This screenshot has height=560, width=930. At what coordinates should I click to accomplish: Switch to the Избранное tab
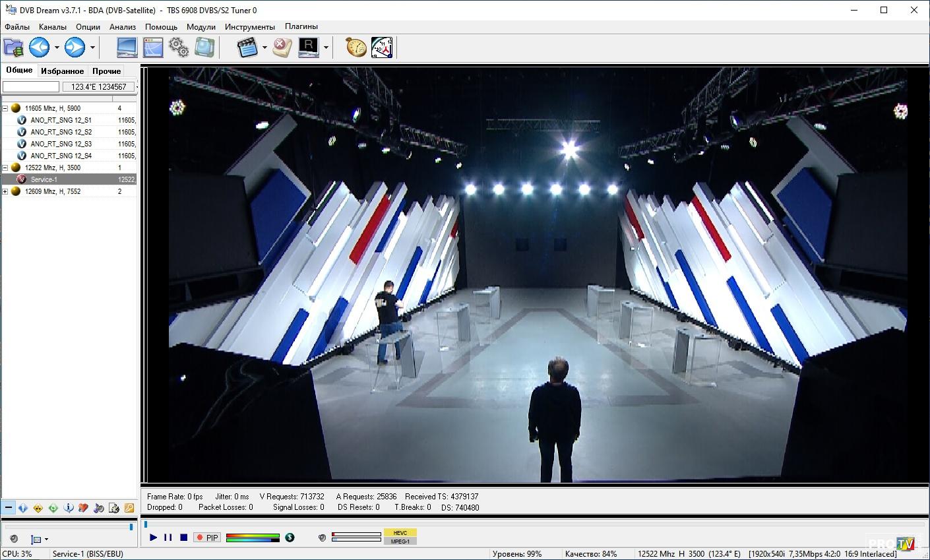pyautogui.click(x=62, y=71)
